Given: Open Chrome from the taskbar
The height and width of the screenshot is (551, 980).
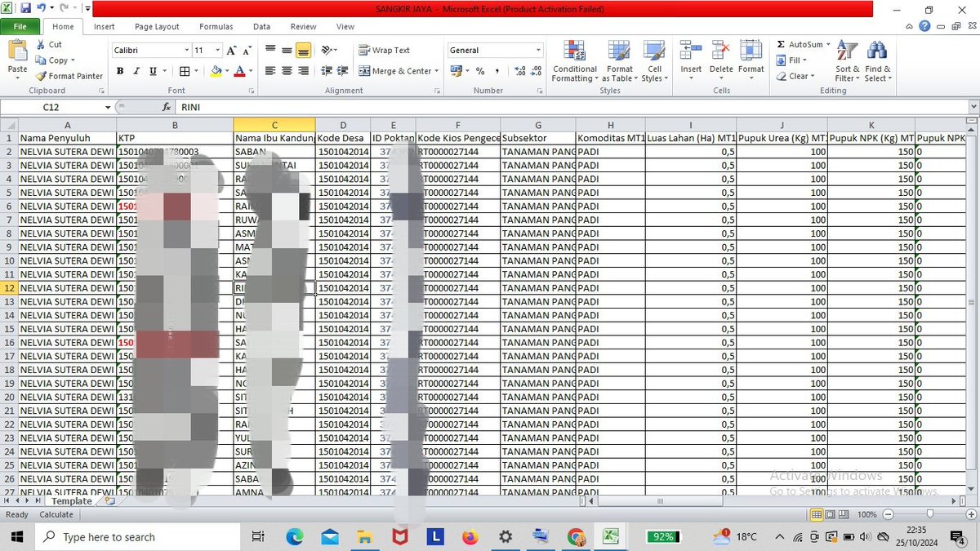Looking at the screenshot, I should pos(575,536).
